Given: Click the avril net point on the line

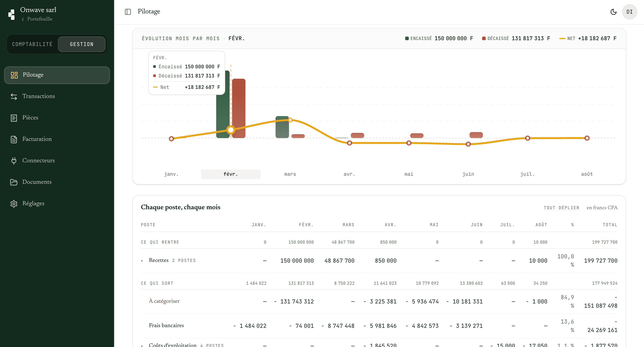Looking at the screenshot, I should (350, 143).
